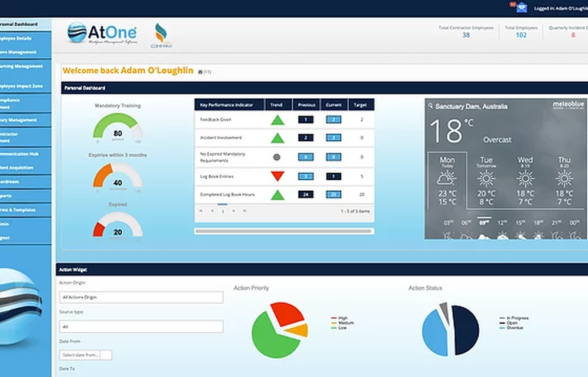Select Learning Management from the sidebar

click(24, 66)
